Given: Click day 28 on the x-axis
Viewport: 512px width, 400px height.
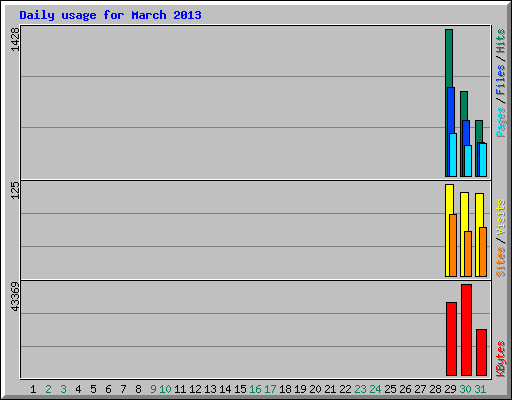Looking at the screenshot, I should pos(435,389).
